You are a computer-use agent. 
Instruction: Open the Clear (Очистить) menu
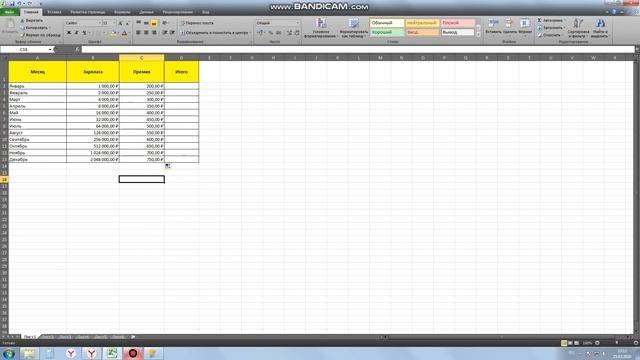pos(550,35)
